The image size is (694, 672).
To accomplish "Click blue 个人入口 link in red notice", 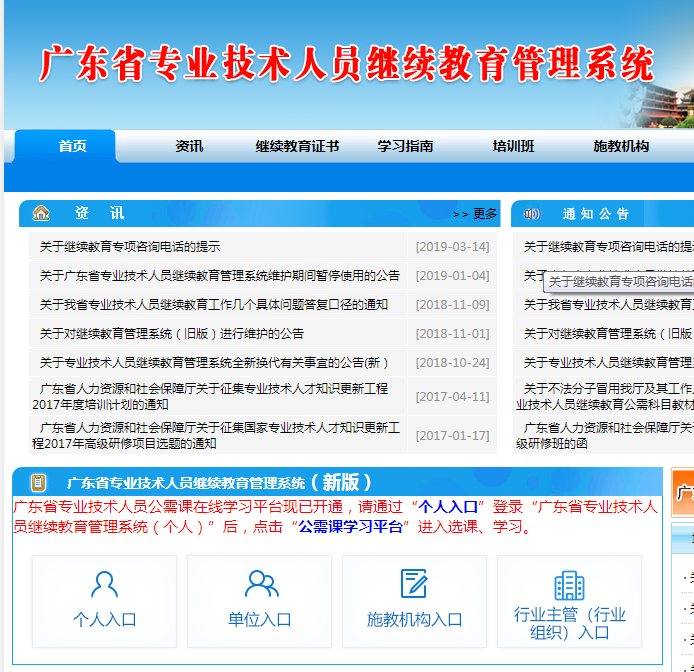I will point(448,507).
